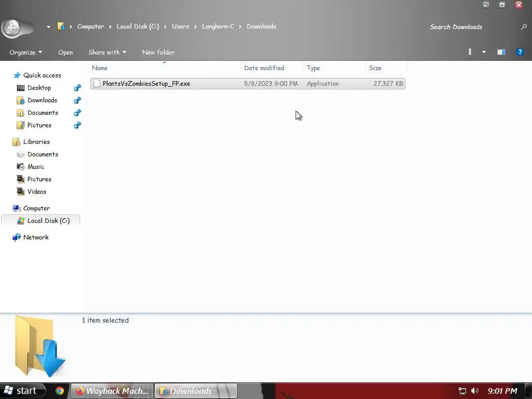Click the Videos library icon
This screenshot has width=532, height=399.
[21, 192]
